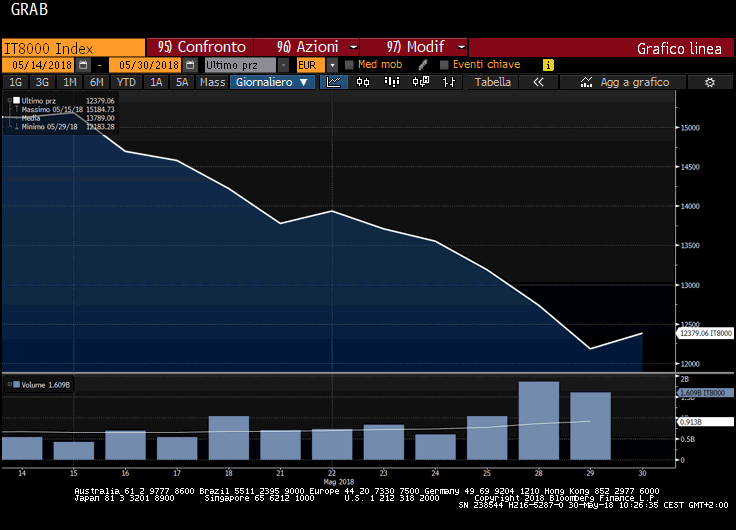
Task: Open the Giornaliero period dropdown
Action: coord(272,82)
